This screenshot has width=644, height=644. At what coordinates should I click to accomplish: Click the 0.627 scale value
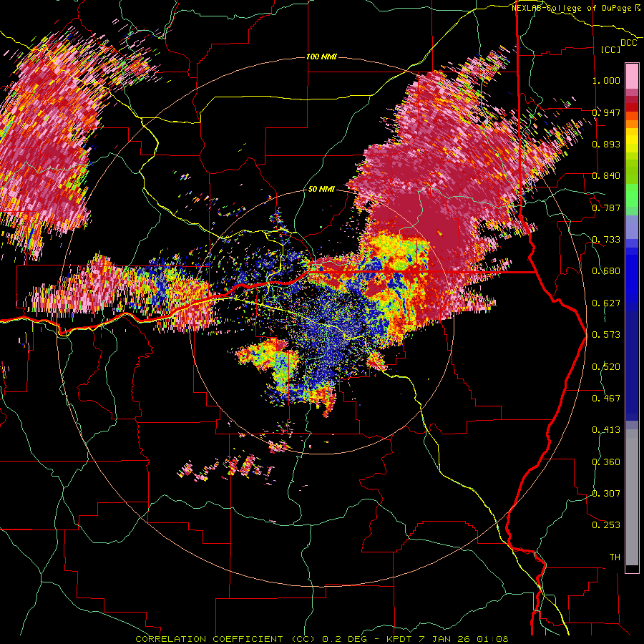[606, 303]
